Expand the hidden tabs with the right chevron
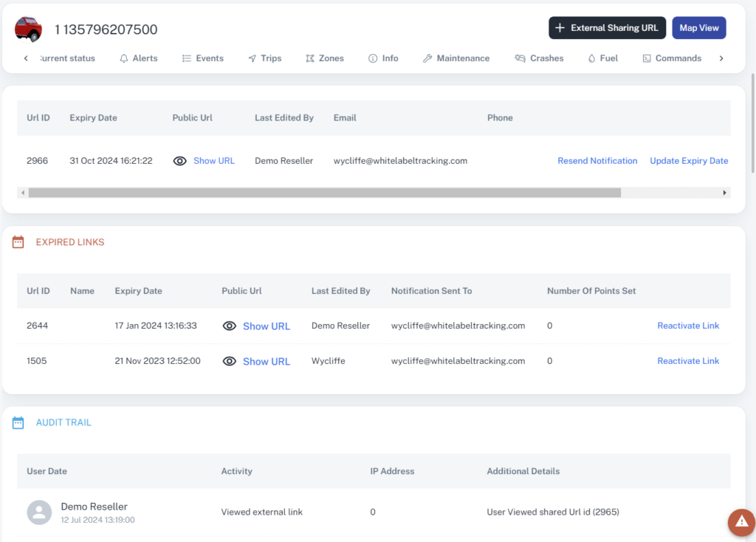This screenshot has width=756, height=542. pos(721,58)
